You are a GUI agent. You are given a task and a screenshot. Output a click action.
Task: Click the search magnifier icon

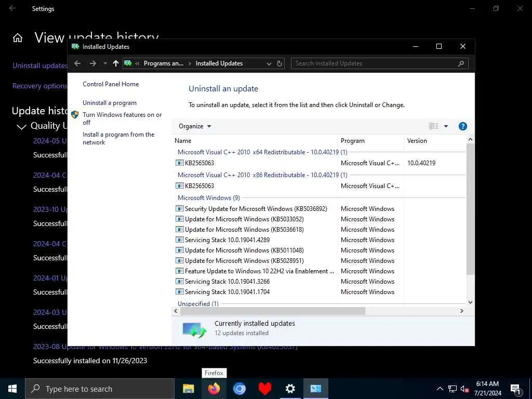point(461,63)
